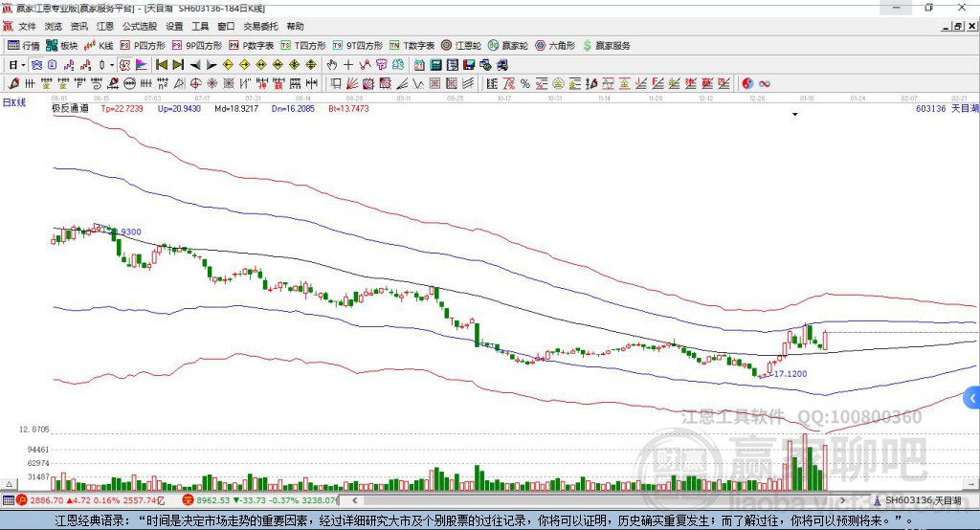Open the calculator icon
This screenshot has height=530, width=980.
435,65
